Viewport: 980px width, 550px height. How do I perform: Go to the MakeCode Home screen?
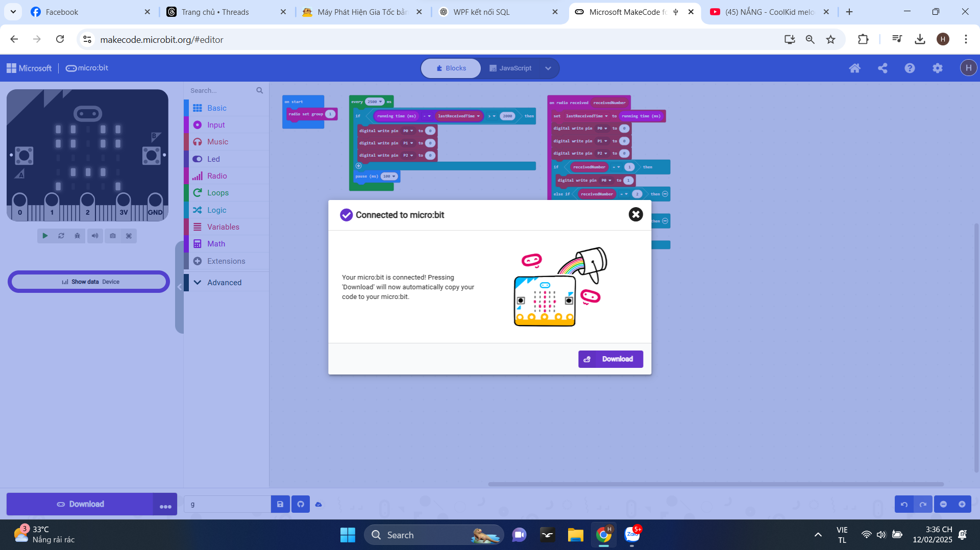[855, 68]
